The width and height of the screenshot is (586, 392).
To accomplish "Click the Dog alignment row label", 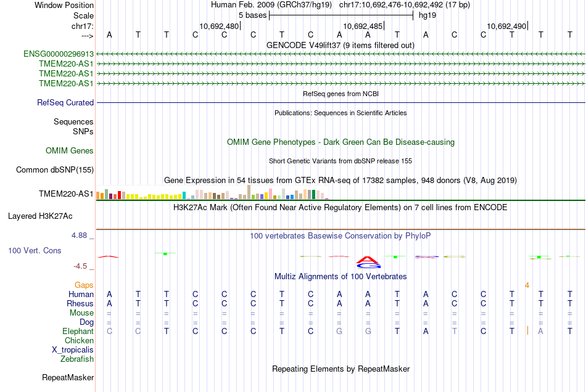I will click(x=86, y=322).
